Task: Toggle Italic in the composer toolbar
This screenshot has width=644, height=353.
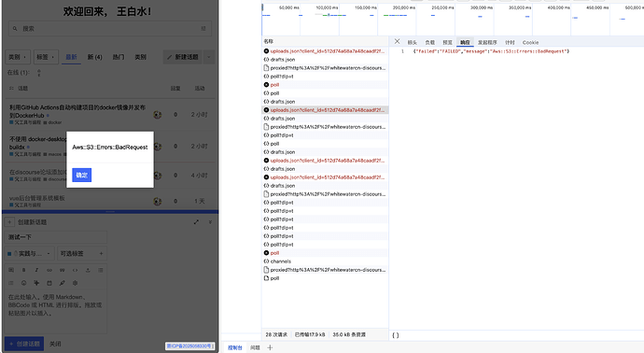Action: click(36, 270)
